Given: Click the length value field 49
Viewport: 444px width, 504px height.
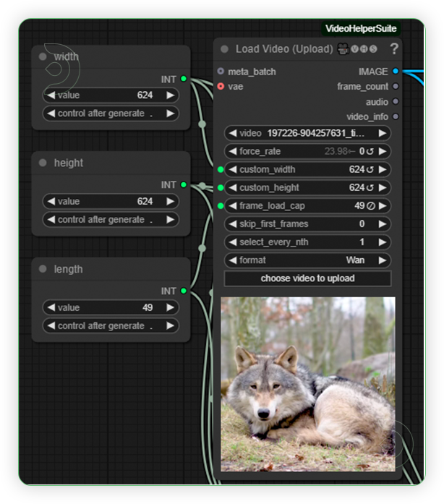Looking at the screenshot, I should click(111, 307).
